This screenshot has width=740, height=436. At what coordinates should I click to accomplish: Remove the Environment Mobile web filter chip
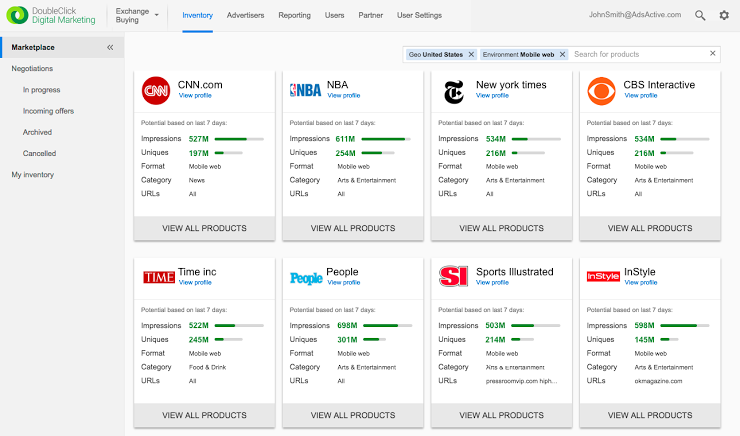coord(563,54)
